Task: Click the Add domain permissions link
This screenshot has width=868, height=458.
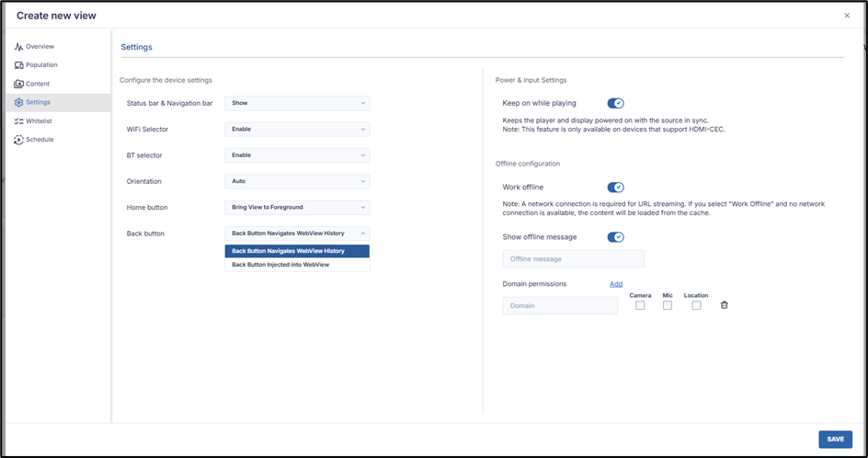Action: 616,284
